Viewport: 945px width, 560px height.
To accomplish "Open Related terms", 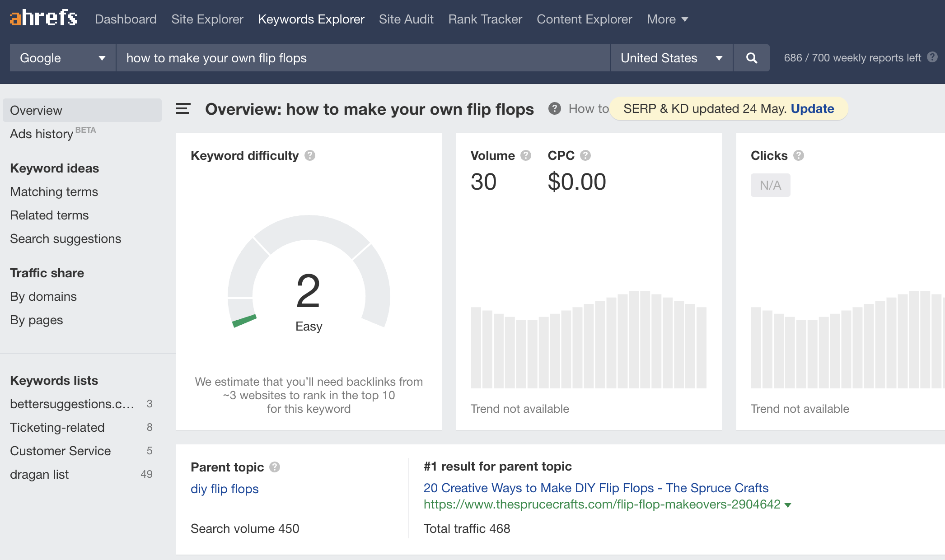I will (x=49, y=215).
